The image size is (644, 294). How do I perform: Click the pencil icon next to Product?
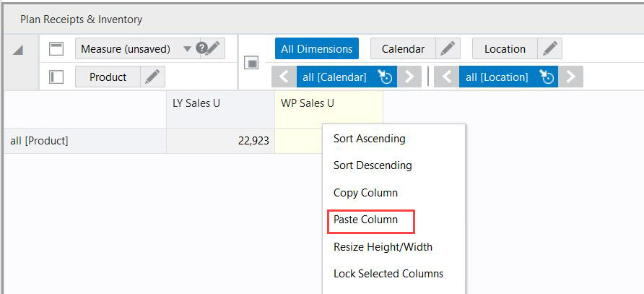(x=152, y=77)
